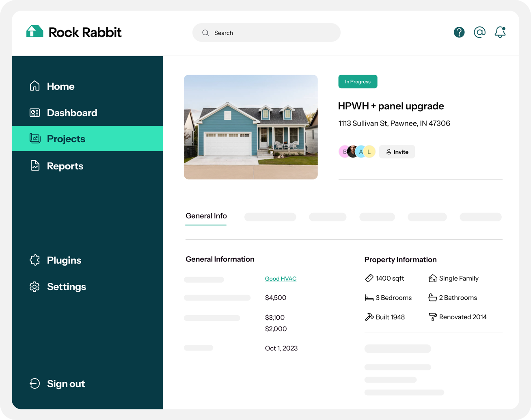Click the Settings gear icon

point(35,287)
